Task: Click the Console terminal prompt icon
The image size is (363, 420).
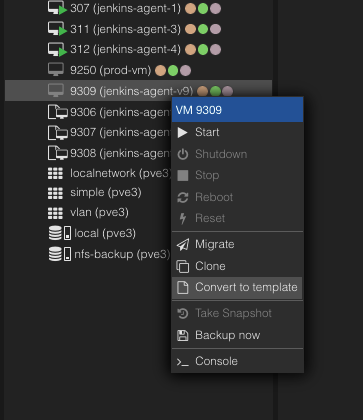Action: tap(183, 362)
